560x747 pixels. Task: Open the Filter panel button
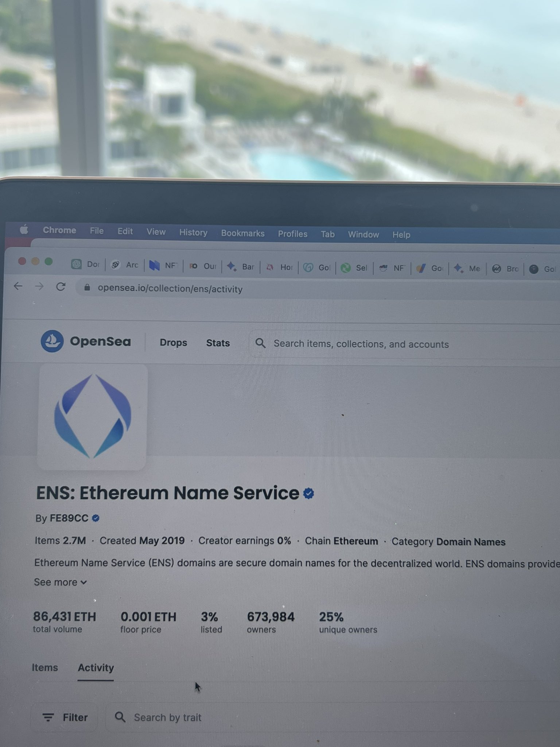tap(65, 717)
